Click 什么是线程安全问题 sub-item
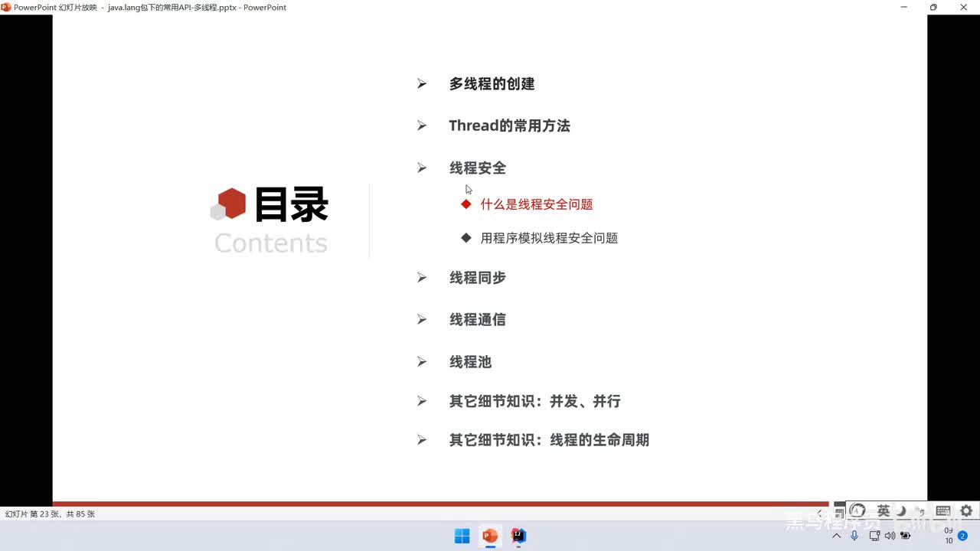980x551 pixels. [537, 204]
